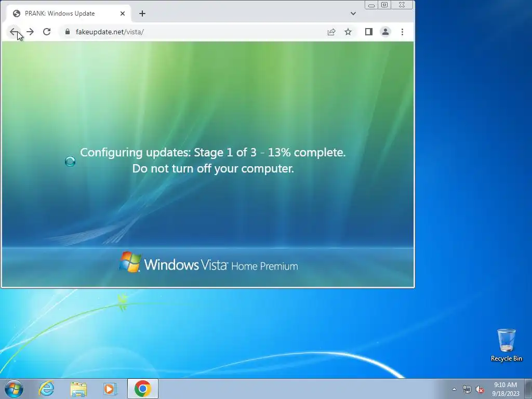Open the Windows Start menu orb

[14, 389]
